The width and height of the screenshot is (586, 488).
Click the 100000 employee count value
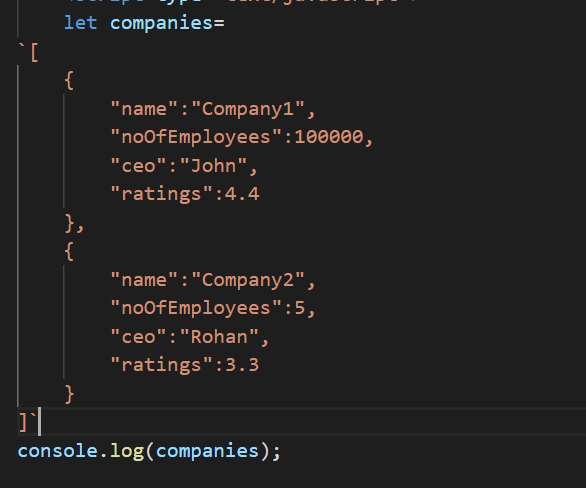[x=329, y=137]
